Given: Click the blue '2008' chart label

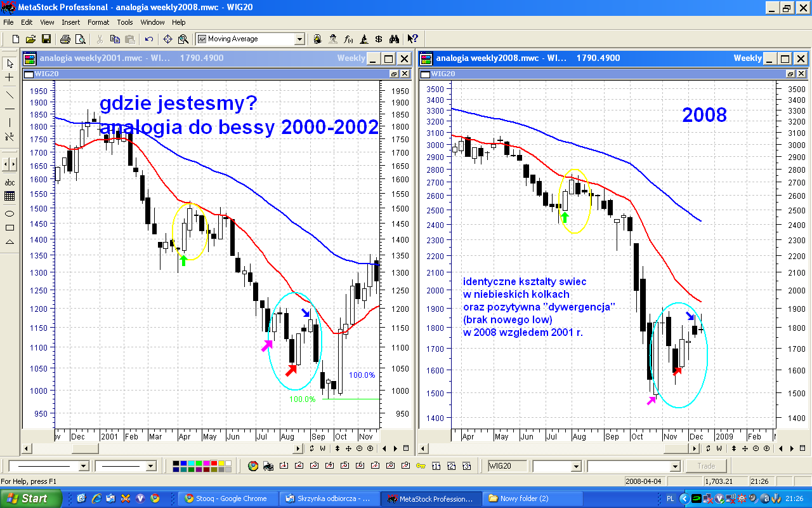Looking at the screenshot, I should pos(704,115).
